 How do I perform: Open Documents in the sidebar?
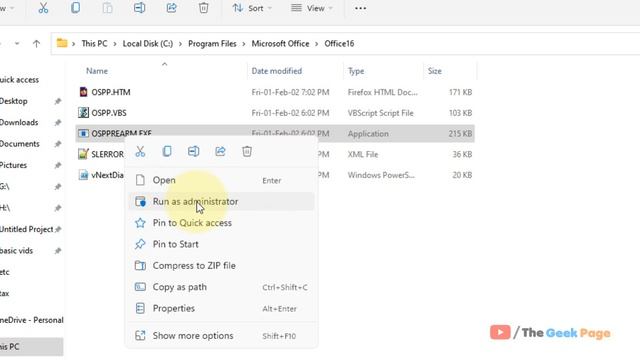point(20,144)
